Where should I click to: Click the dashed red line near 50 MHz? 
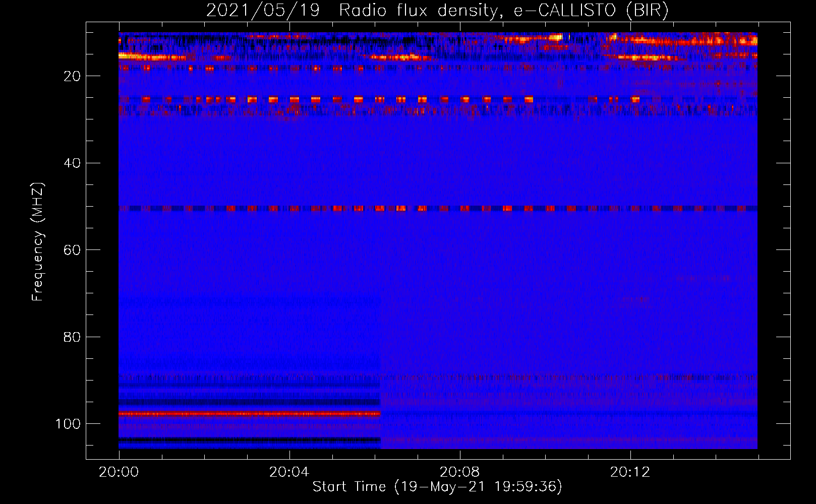point(438,208)
